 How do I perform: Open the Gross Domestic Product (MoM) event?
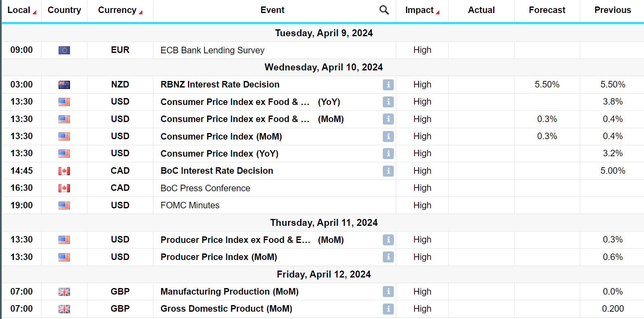(226, 309)
